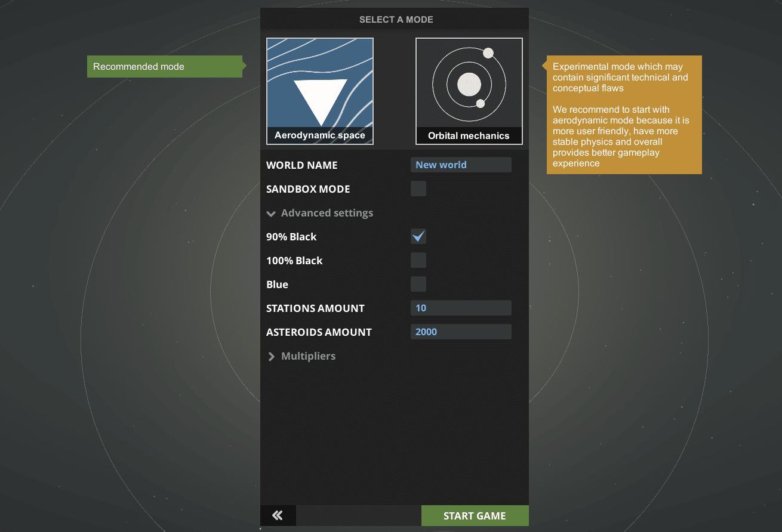The width and height of the screenshot is (782, 532).
Task: Click the 'Blue' option label
Action: [277, 284]
